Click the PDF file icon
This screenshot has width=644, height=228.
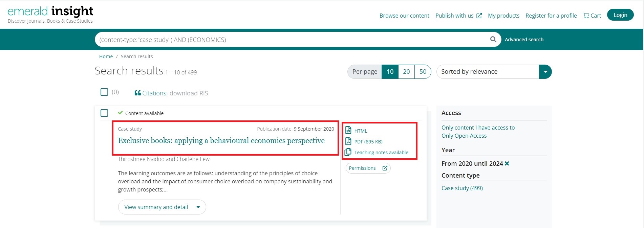(348, 141)
